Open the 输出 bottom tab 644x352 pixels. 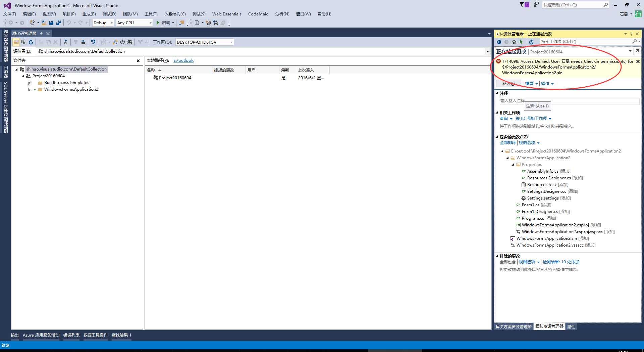15,335
